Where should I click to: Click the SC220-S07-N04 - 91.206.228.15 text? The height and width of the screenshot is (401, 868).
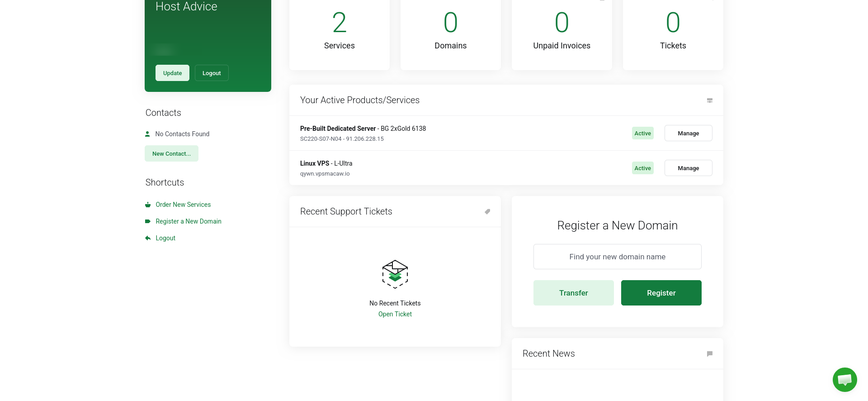click(342, 139)
